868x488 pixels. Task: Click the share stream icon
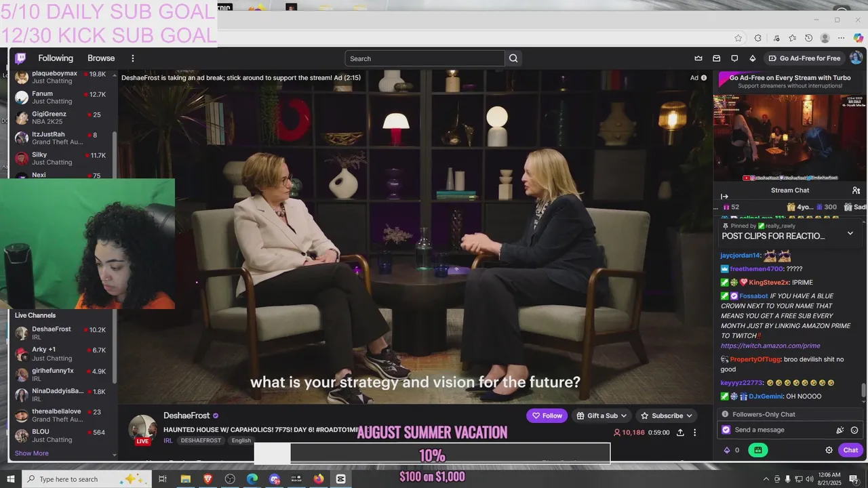click(680, 432)
